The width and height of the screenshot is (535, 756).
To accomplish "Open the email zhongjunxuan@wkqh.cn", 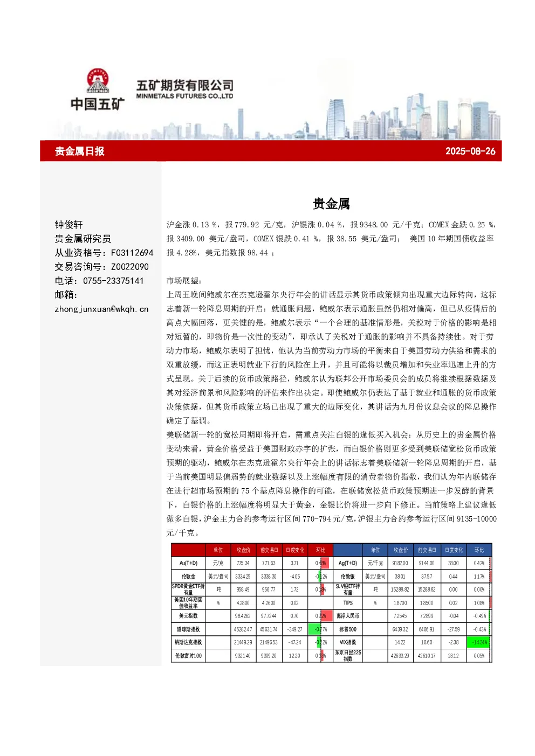I will point(101,309).
